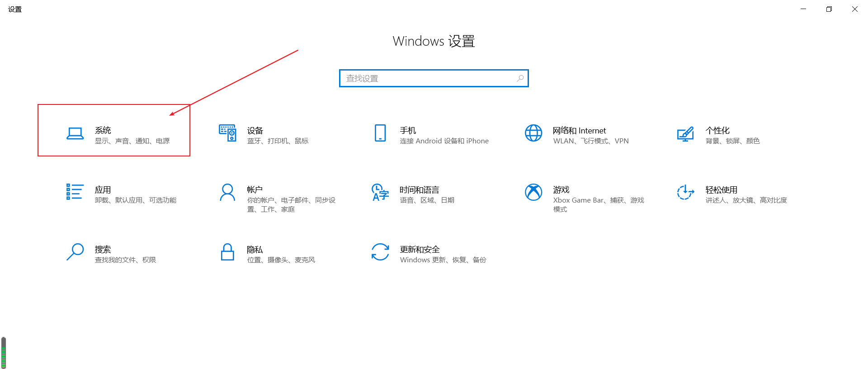Click the 游戏 Xbox icon
The image size is (868, 369).
(x=533, y=192)
